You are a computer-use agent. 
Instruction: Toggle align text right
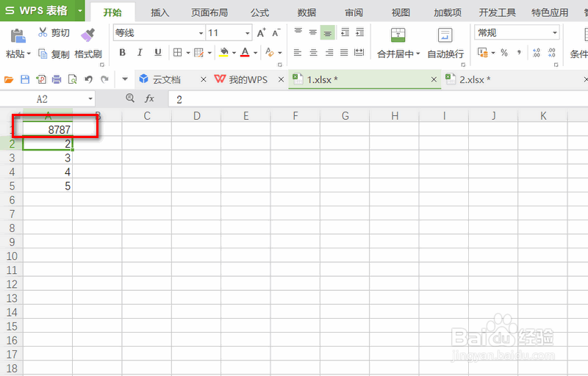329,53
